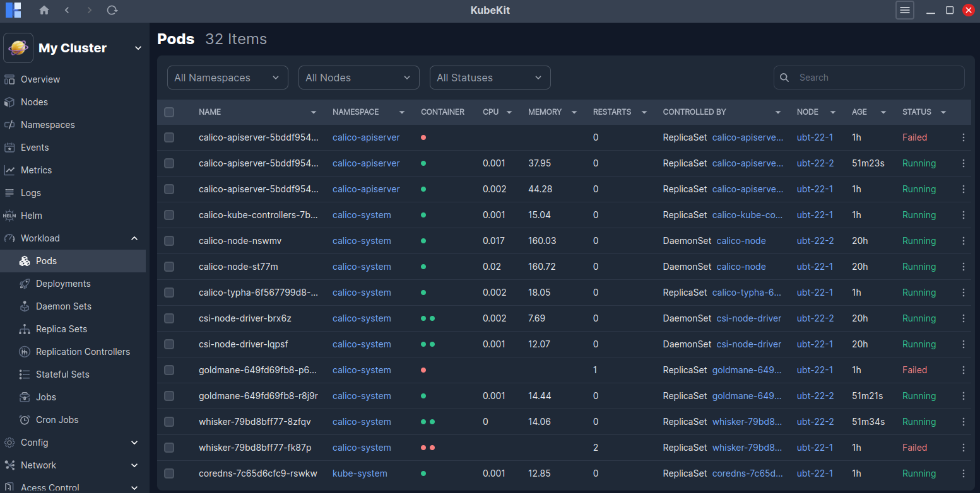Viewport: 980px width, 493px height.
Task: Go to Events in the sidebar
Action: pyautogui.click(x=35, y=148)
